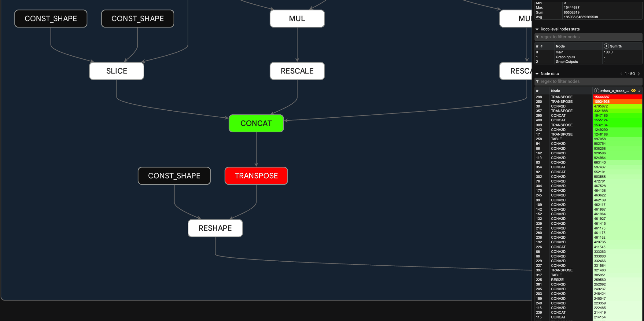Go to previous page of node data

621,74
